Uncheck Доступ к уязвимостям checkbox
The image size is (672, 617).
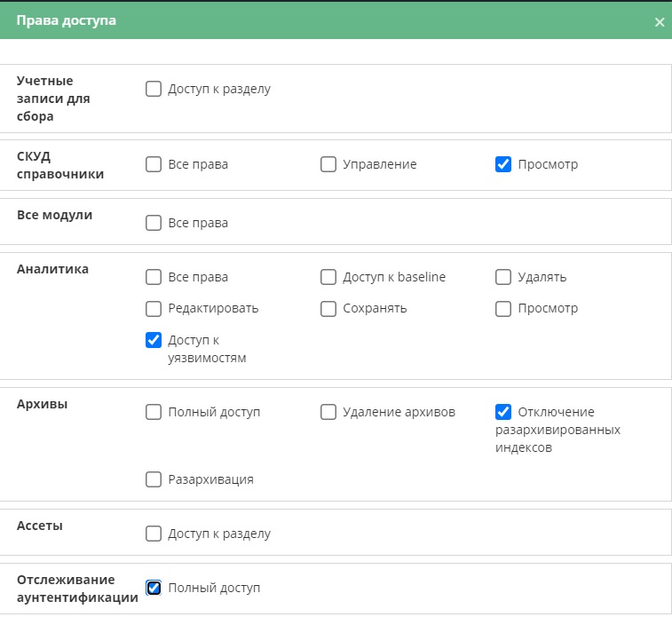pos(154,340)
